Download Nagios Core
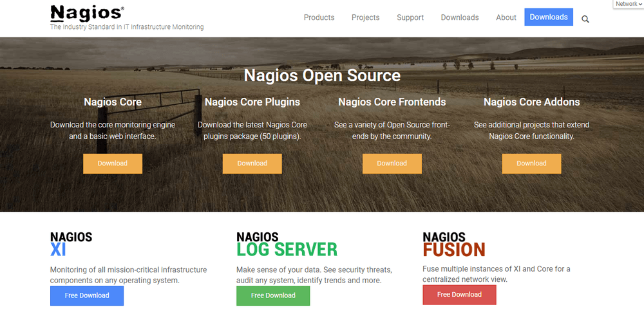The width and height of the screenshot is (644, 325). (113, 163)
